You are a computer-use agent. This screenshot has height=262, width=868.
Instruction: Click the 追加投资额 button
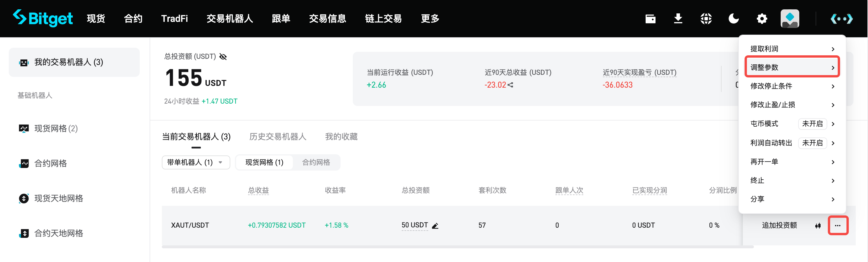[x=779, y=225]
